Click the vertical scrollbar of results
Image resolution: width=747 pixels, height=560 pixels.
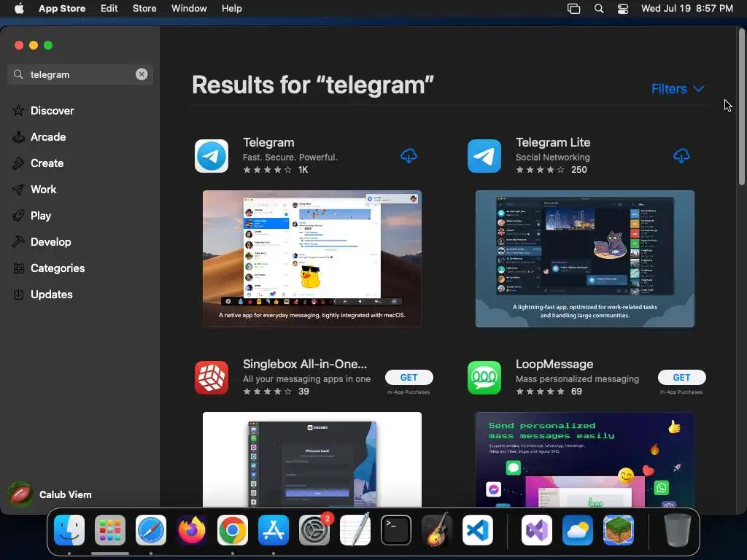741,108
